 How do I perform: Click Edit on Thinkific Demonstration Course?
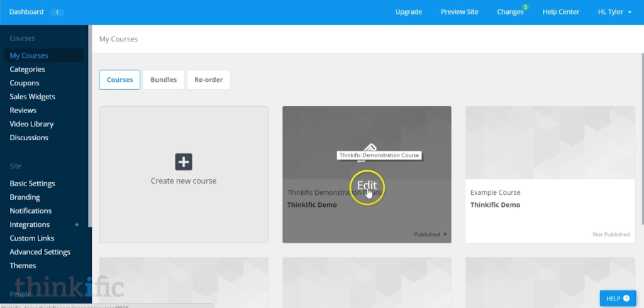click(x=367, y=185)
